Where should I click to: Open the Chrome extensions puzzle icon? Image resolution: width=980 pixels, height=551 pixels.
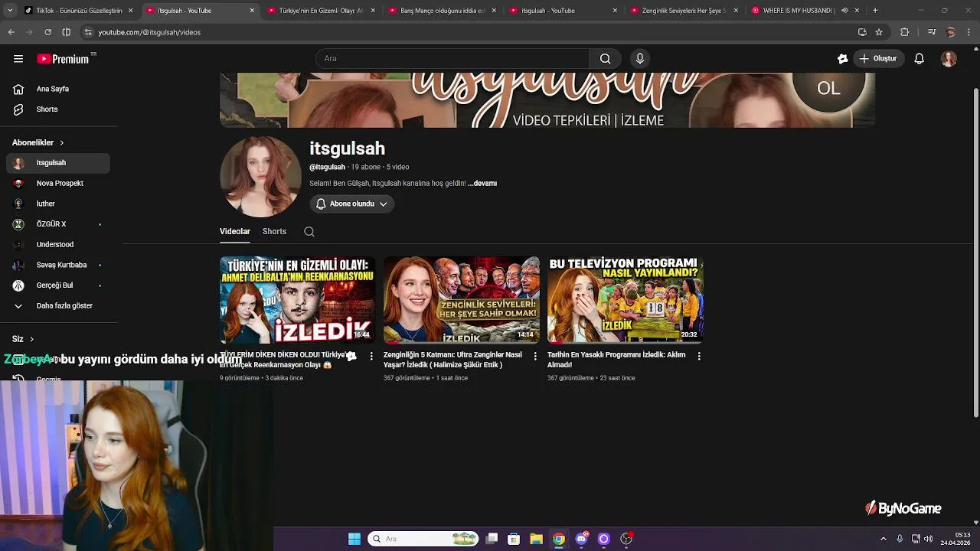pyautogui.click(x=905, y=32)
